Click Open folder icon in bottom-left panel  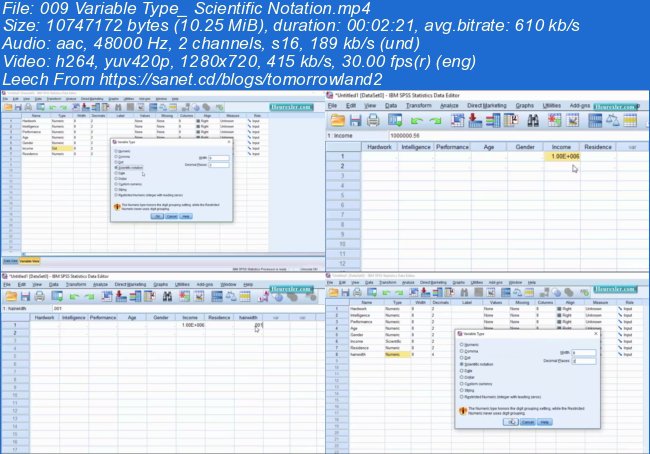point(11,296)
